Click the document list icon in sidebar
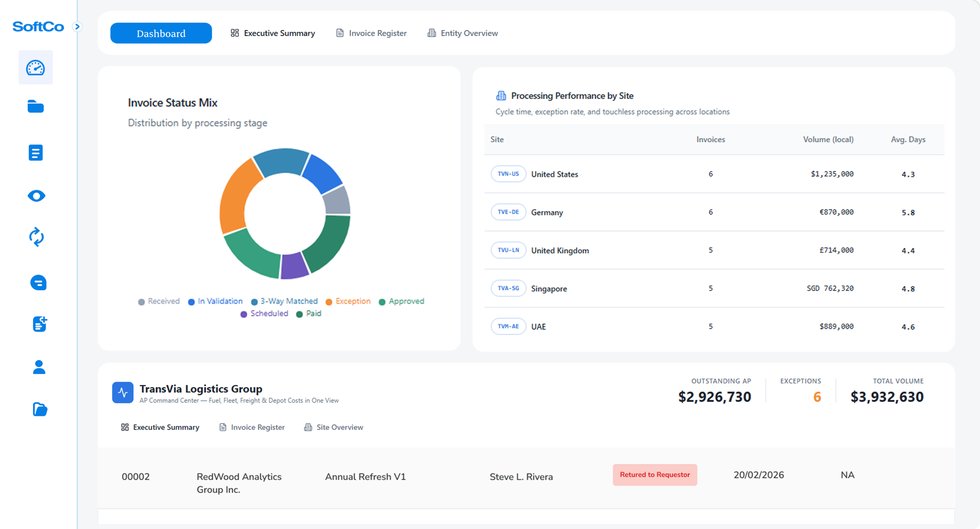The width and height of the screenshot is (980, 529). [36, 152]
